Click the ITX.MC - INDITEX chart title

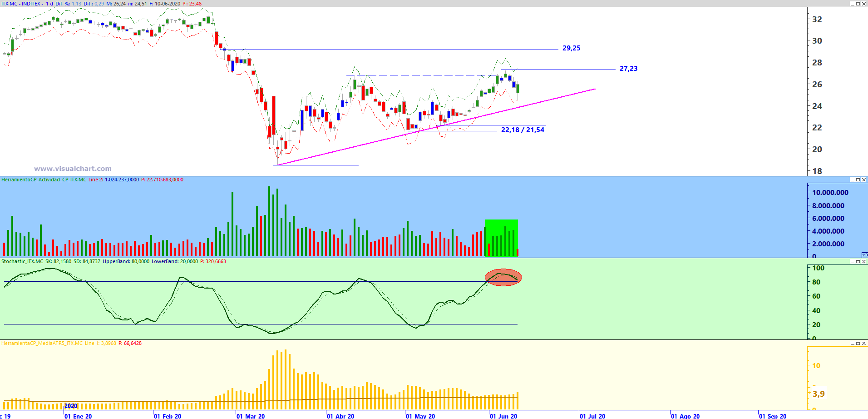pyautogui.click(x=21, y=4)
